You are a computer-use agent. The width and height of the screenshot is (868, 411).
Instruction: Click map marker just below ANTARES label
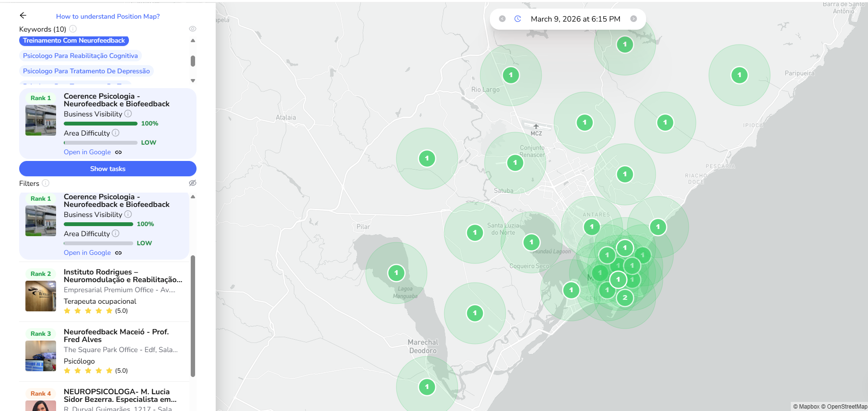tap(592, 227)
